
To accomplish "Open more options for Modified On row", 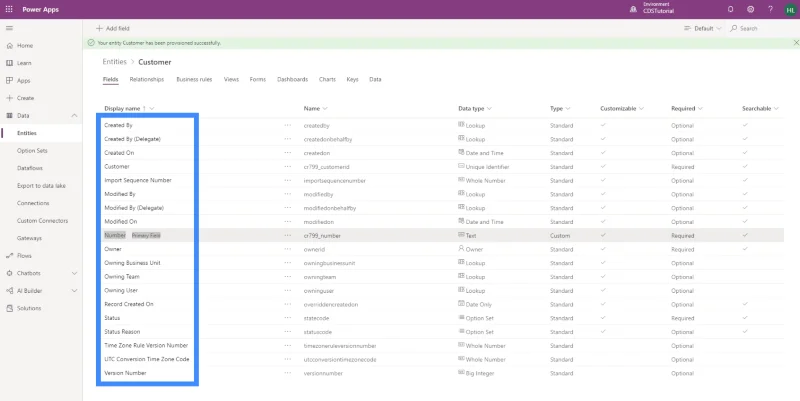I will pos(288,221).
